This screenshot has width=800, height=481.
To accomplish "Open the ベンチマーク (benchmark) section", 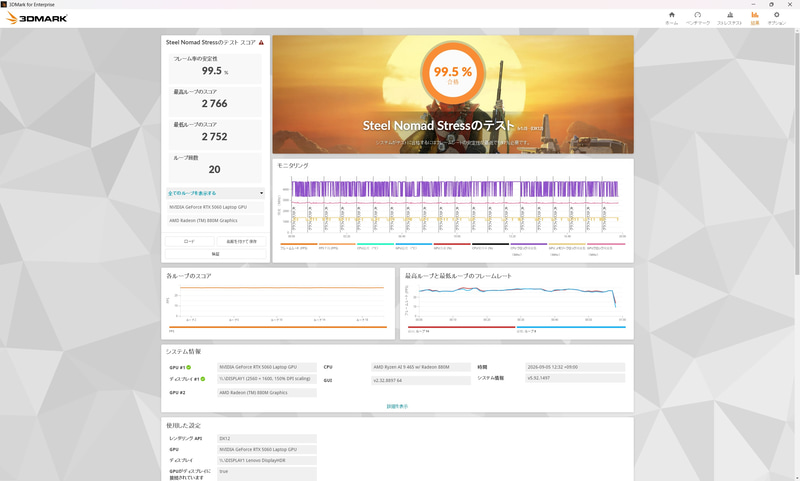I will (697, 18).
